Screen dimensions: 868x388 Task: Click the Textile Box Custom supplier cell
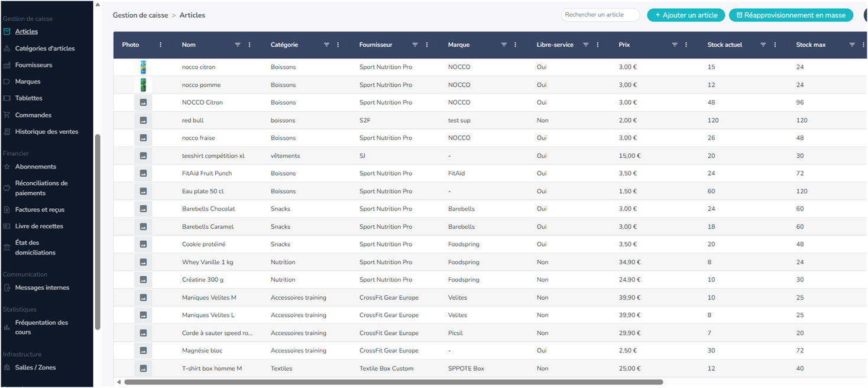387,368
